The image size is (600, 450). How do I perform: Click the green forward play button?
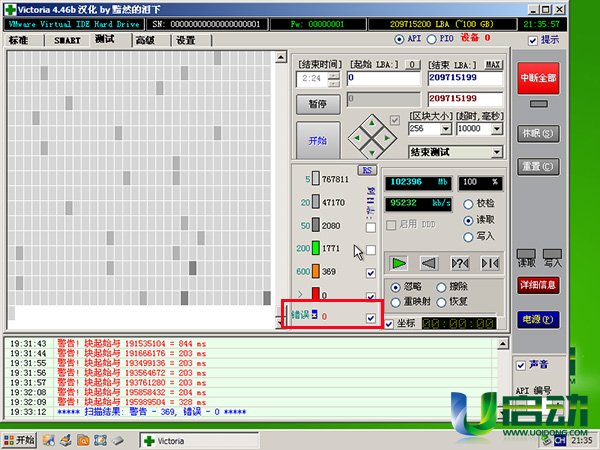click(399, 263)
